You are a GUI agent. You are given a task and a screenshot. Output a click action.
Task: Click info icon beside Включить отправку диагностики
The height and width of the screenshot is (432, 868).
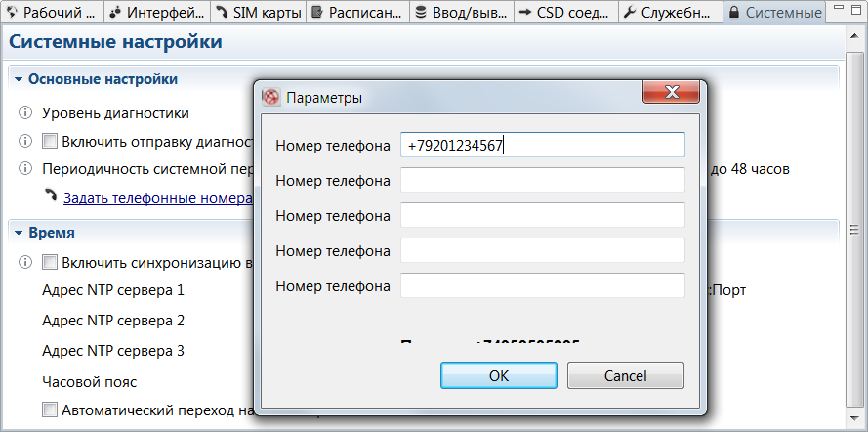click(25, 141)
